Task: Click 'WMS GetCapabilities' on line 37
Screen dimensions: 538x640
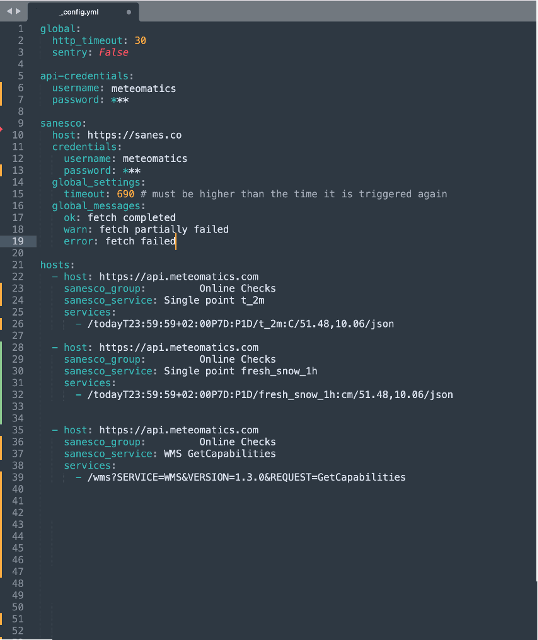Action: pos(220,454)
